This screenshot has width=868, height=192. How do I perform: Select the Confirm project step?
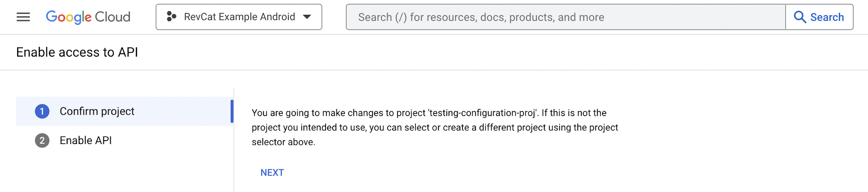click(x=97, y=111)
